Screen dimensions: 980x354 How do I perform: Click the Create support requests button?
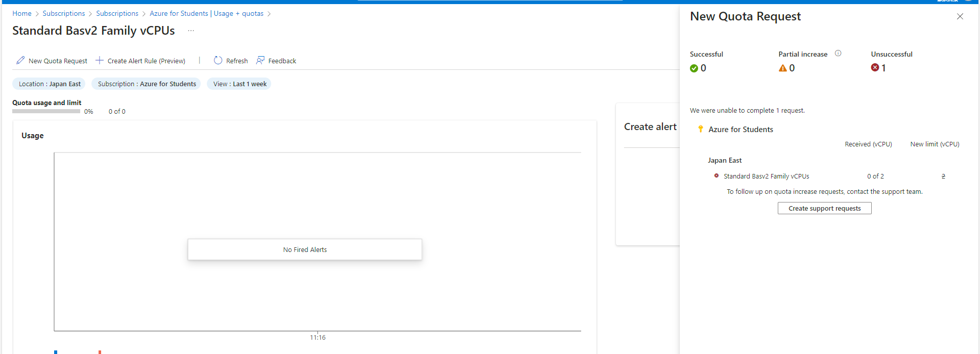[825, 208]
